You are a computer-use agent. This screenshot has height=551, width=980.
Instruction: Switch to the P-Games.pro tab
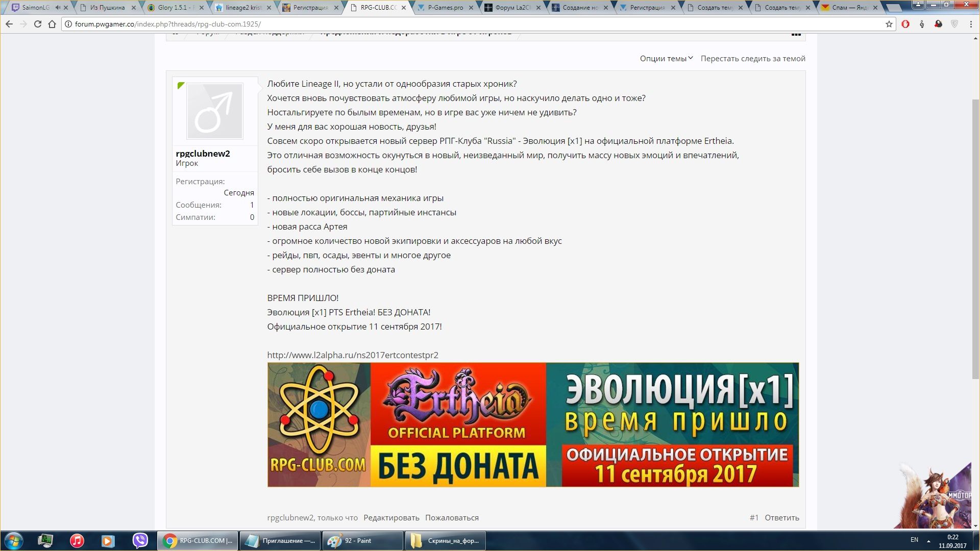(445, 8)
